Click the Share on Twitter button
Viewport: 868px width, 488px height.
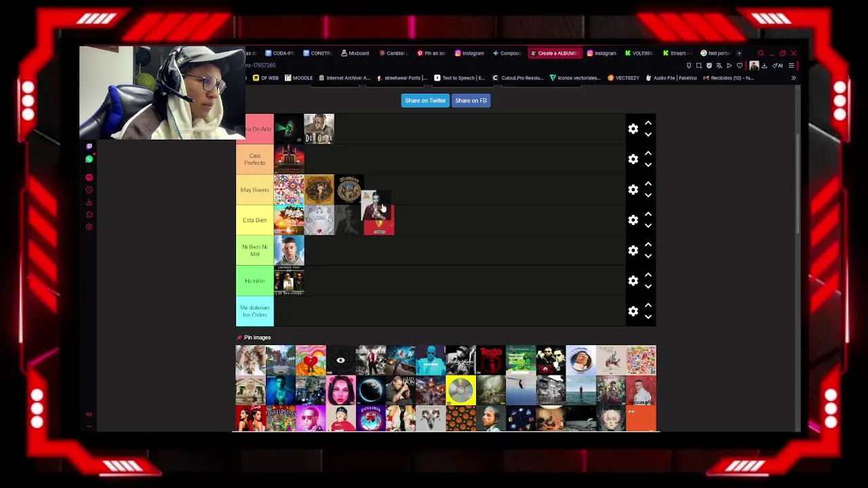pos(425,100)
